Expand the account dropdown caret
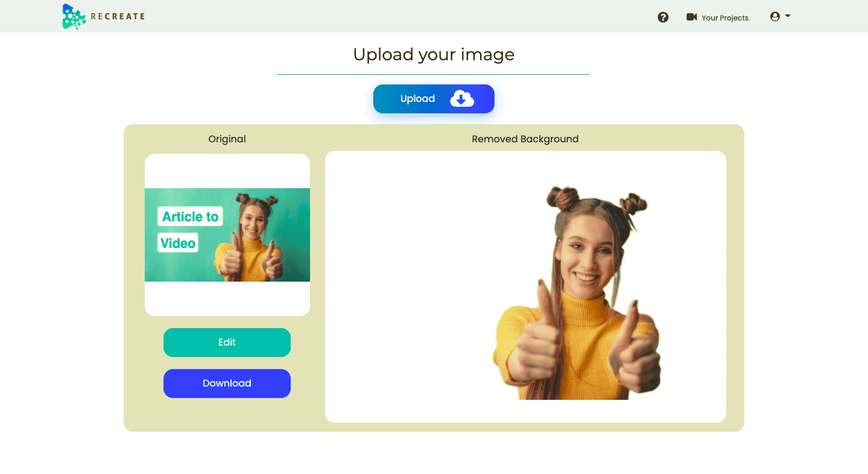The image size is (868, 474). tap(788, 16)
